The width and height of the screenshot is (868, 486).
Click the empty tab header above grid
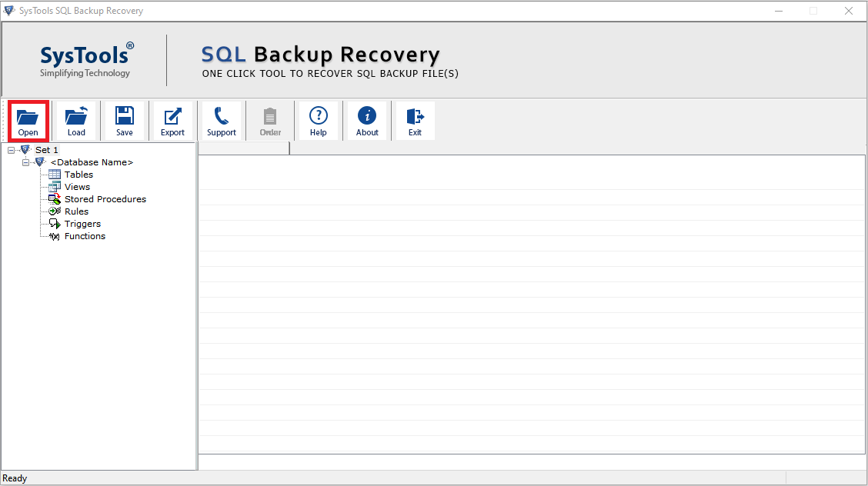click(x=244, y=148)
